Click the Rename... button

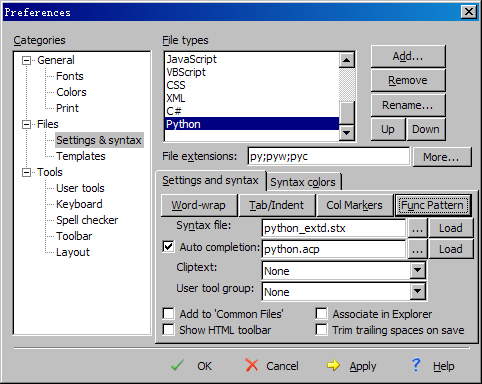tap(408, 105)
